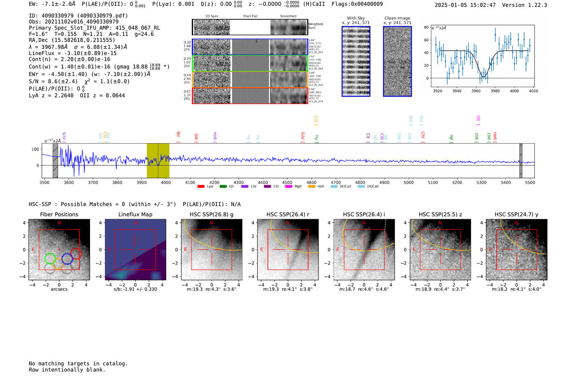Click the red Lyα legend swatch
The height and width of the screenshot is (392, 576).
201,186
